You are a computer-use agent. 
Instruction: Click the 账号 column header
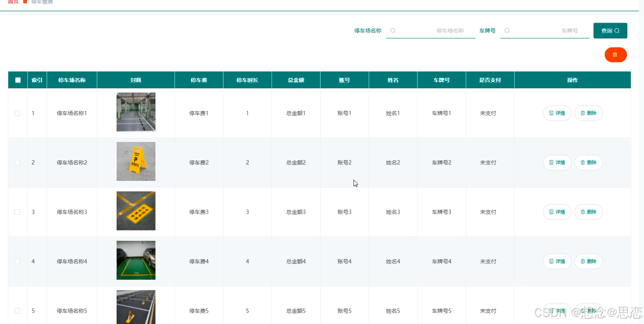(x=345, y=80)
